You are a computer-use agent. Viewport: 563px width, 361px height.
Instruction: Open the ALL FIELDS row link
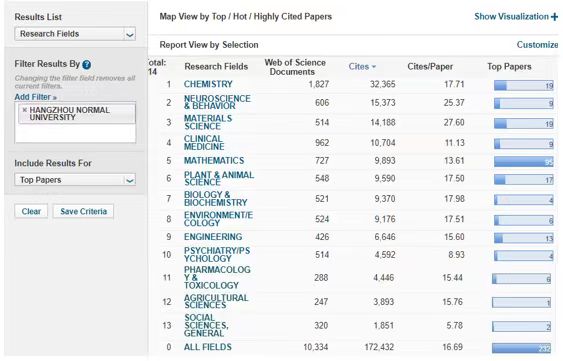point(208,347)
